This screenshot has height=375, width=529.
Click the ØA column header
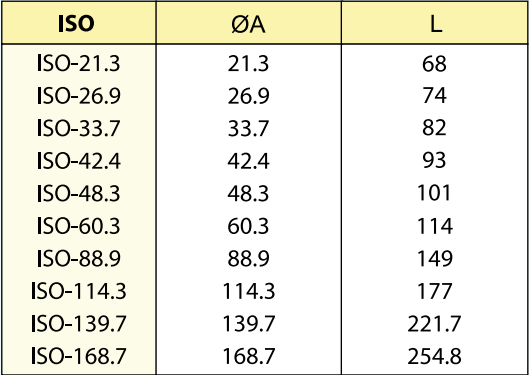[249, 24]
